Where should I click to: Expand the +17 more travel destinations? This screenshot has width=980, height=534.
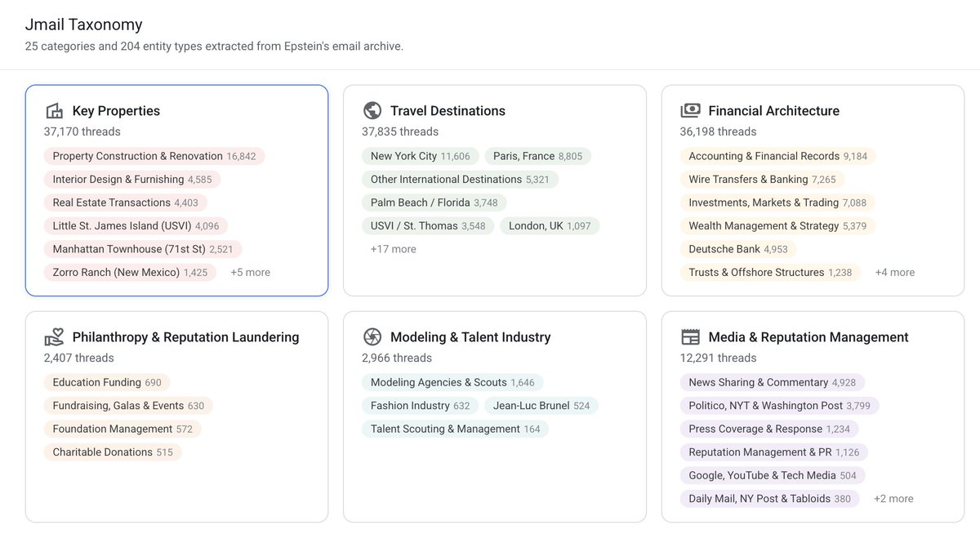pos(394,248)
